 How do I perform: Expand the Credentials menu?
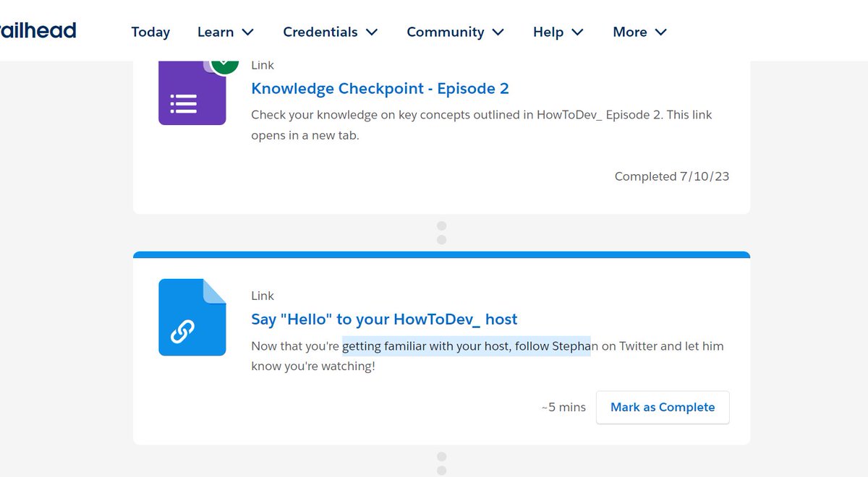(x=331, y=32)
